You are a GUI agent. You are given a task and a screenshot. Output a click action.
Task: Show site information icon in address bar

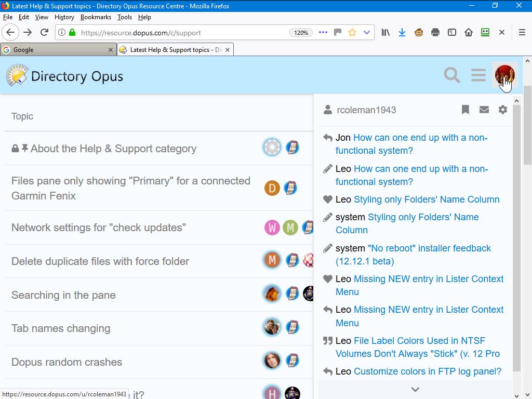click(62, 33)
